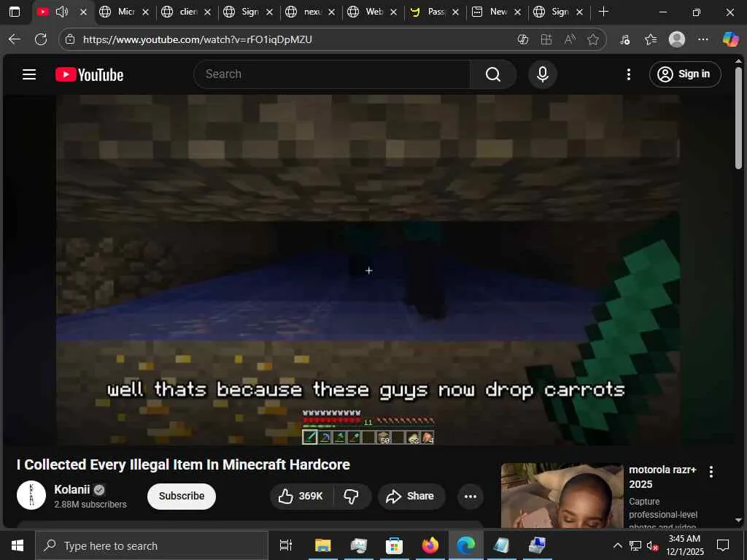Open Kolanii channel avatar
This screenshot has height=560, width=747.
pos(31,495)
